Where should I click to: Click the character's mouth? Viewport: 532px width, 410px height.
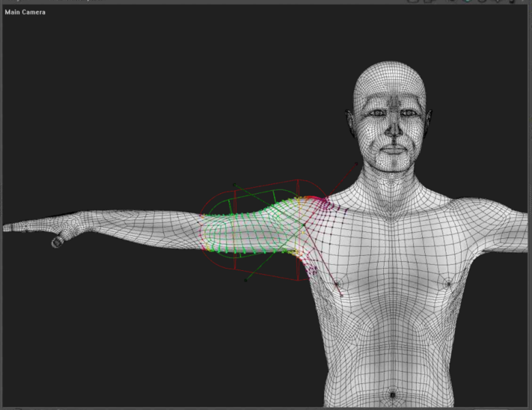tap(392, 148)
